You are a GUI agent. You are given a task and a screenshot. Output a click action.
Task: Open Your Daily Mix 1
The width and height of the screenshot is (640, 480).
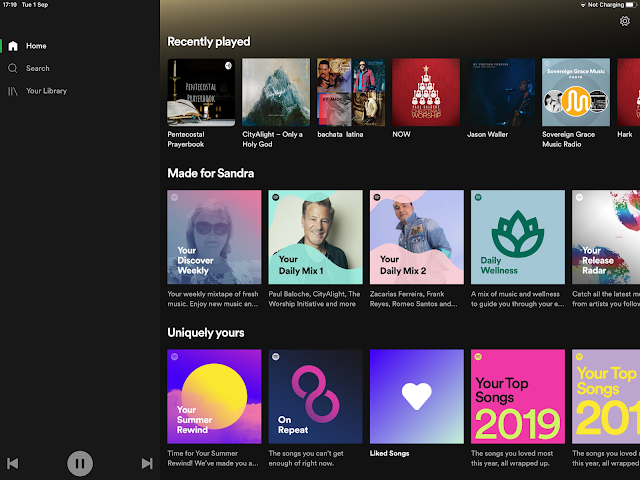(316, 237)
